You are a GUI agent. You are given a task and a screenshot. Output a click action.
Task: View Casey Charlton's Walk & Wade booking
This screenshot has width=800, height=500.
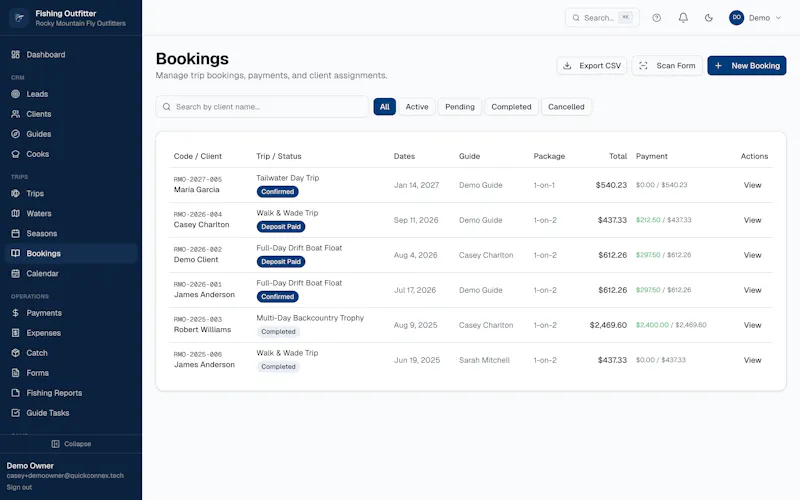coord(752,220)
